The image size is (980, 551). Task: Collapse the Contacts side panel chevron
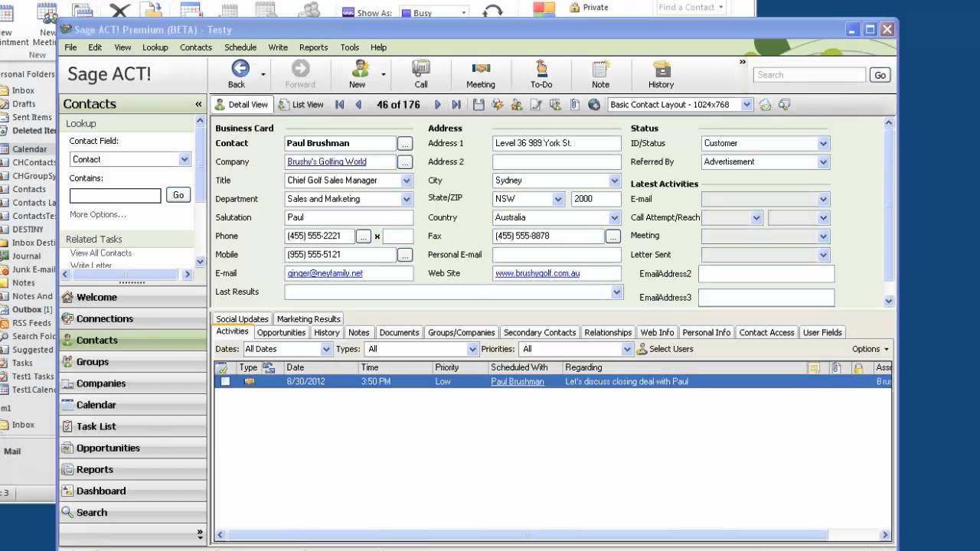[x=198, y=104]
